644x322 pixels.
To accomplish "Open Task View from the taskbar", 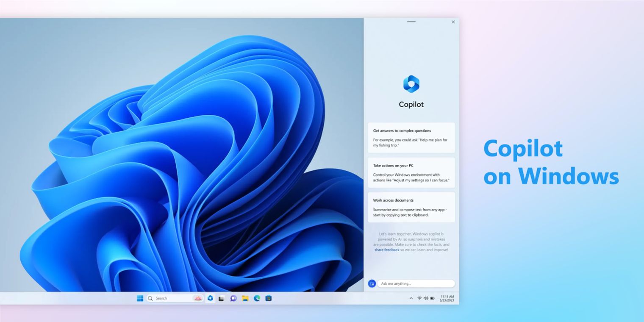I will pyautogui.click(x=221, y=298).
